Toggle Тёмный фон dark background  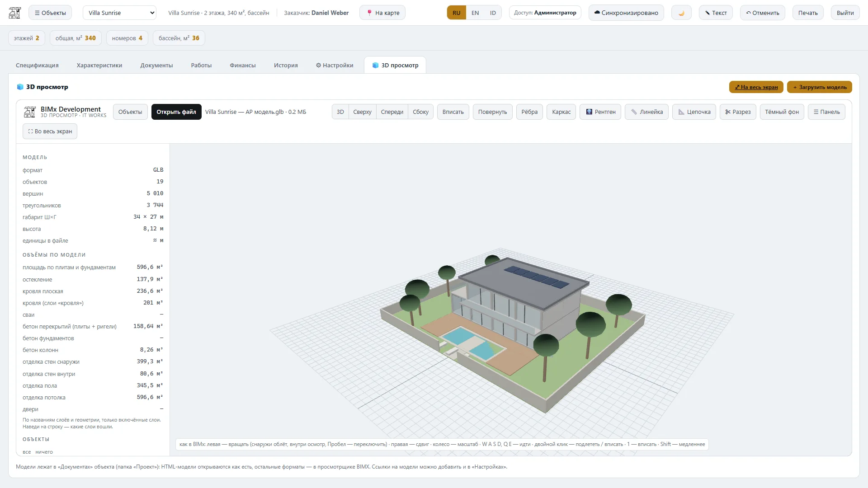coord(782,112)
